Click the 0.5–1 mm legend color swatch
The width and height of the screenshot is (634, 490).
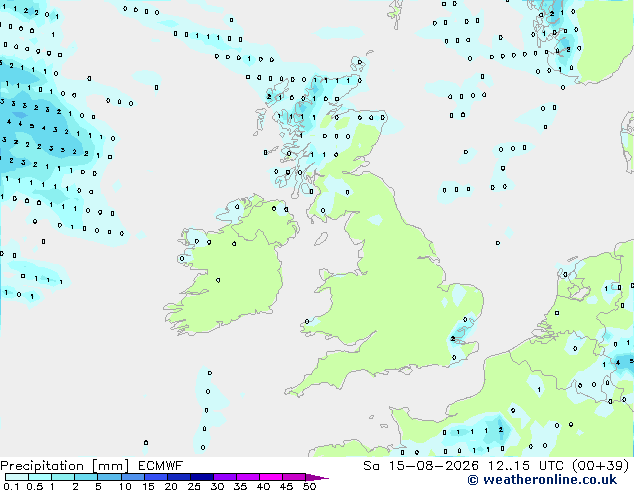pos(40,477)
